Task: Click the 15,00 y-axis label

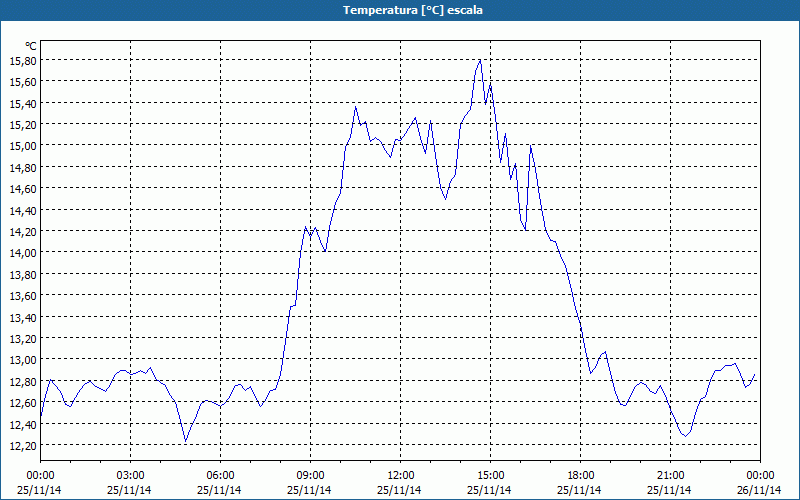Action: 23,146
